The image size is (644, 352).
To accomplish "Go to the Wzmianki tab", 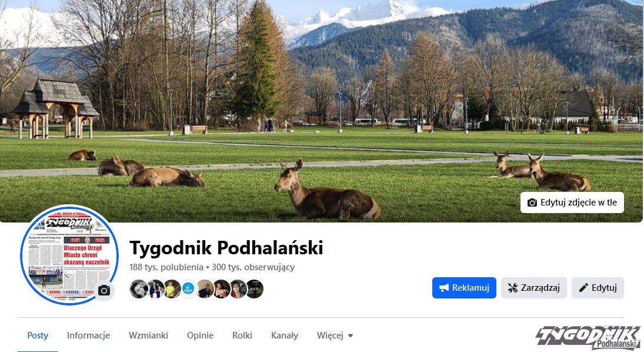I will click(x=148, y=336).
